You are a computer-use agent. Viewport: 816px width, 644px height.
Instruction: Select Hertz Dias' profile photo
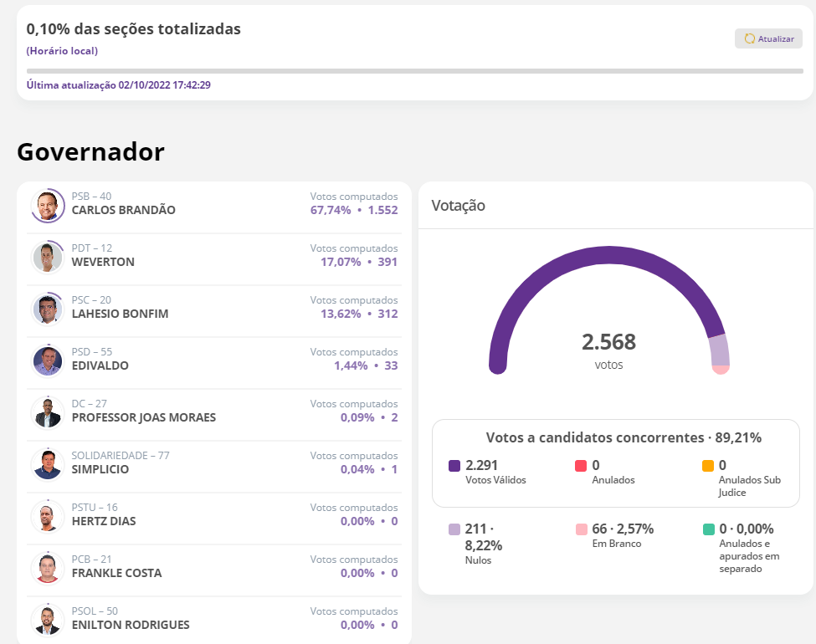(48, 516)
